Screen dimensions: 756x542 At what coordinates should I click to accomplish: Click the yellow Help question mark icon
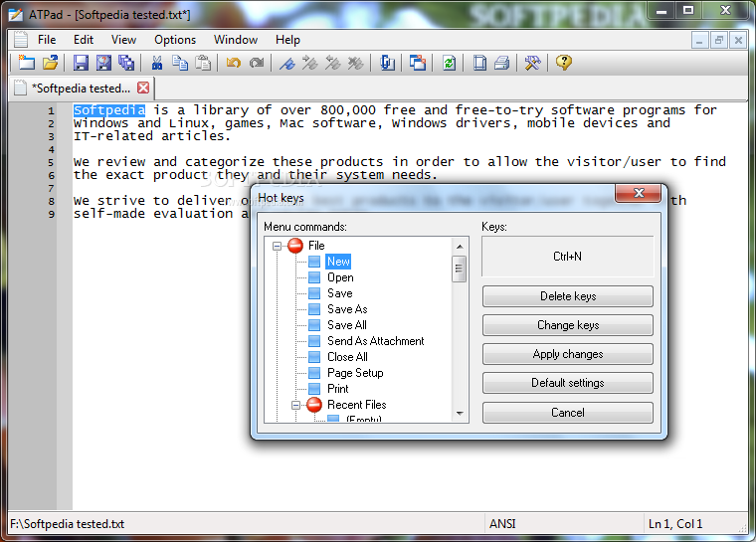point(564,63)
